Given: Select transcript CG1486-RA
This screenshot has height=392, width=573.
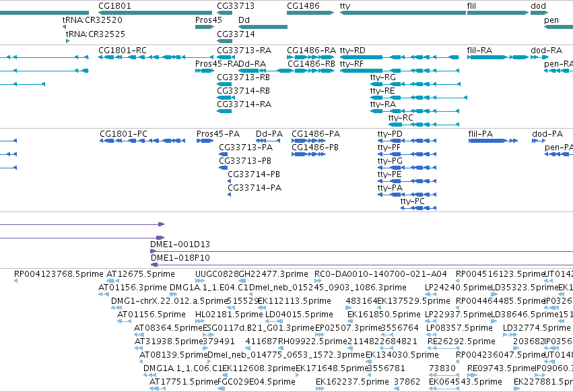Looking at the screenshot, I should click(x=310, y=57).
